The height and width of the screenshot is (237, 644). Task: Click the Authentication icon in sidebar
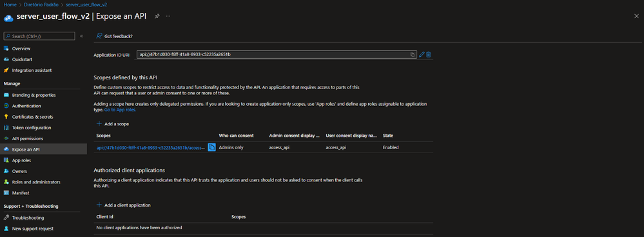[x=6, y=106]
